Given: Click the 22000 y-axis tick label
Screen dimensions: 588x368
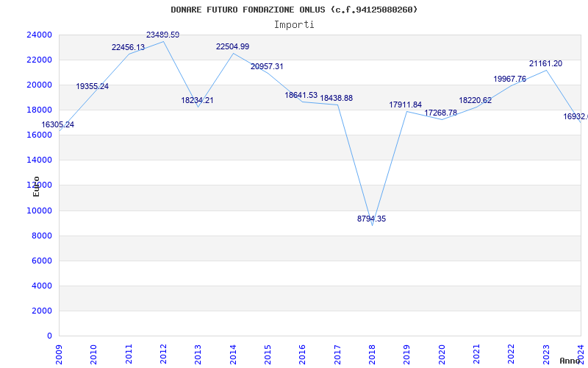Looking at the screenshot, I should [40, 60].
